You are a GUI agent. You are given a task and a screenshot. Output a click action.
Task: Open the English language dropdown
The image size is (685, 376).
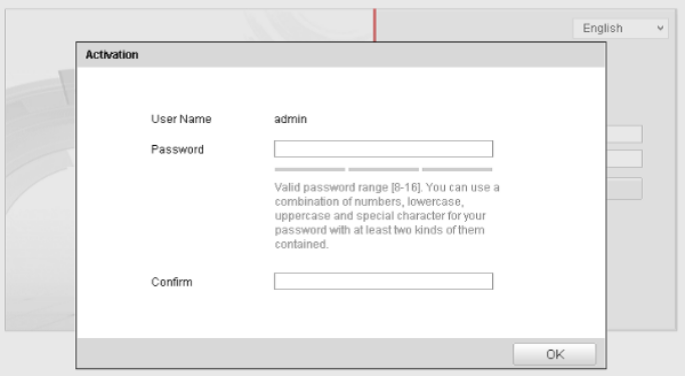click(x=620, y=28)
